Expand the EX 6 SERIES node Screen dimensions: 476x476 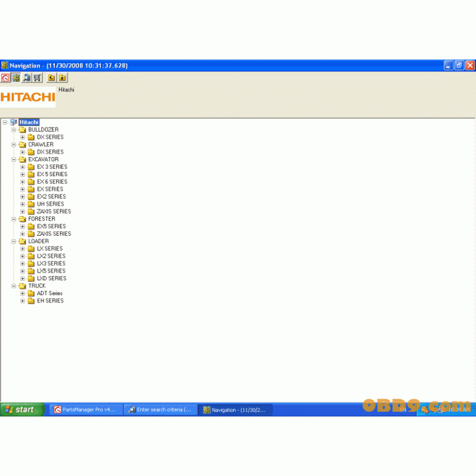[x=23, y=182]
